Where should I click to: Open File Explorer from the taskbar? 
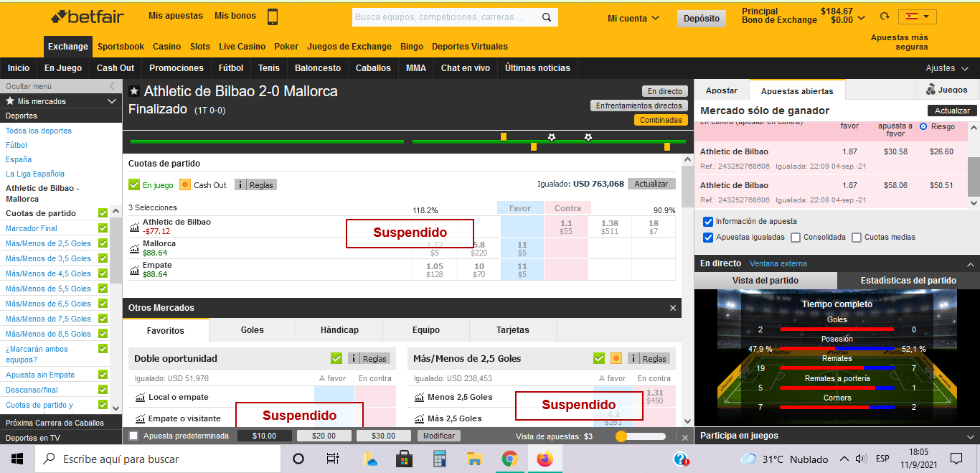474,459
